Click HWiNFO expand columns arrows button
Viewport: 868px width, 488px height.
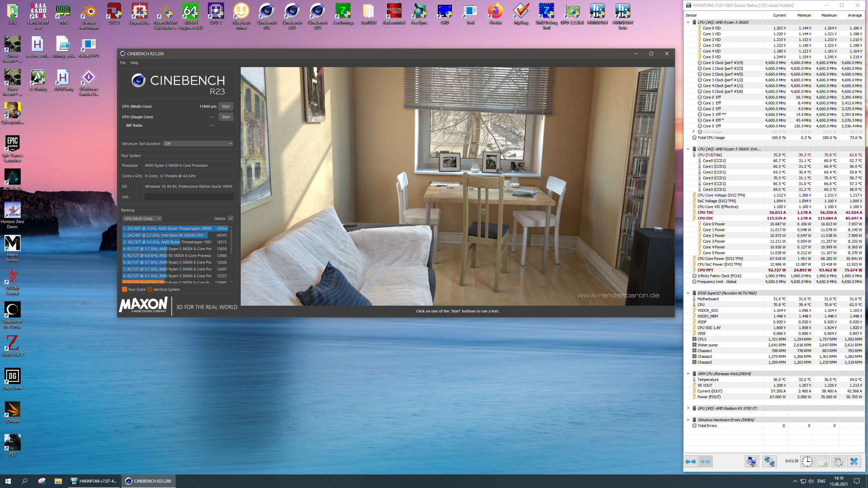coord(690,461)
